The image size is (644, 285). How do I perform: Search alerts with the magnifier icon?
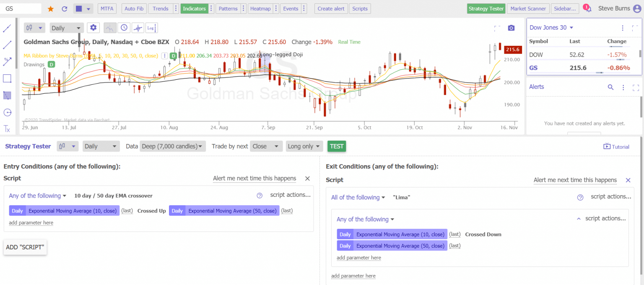611,87
